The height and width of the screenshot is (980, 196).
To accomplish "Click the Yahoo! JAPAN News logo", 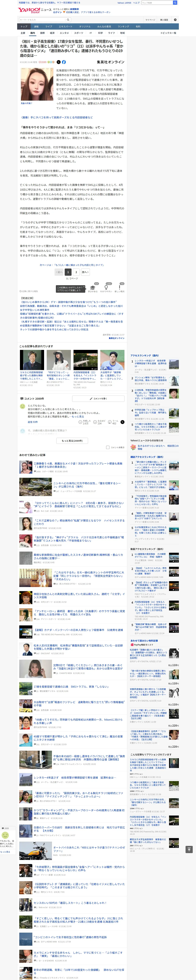I will pyautogui.click(x=35, y=10).
